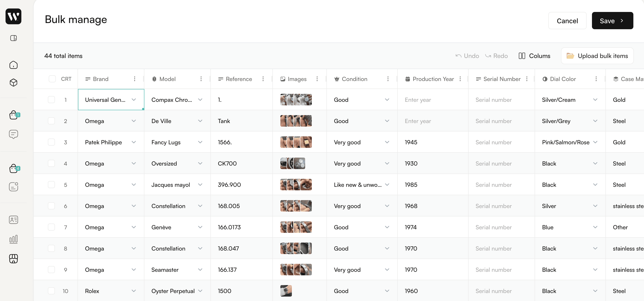
Task: Expand brand dropdown for Patek Philippe row
Action: tap(134, 142)
